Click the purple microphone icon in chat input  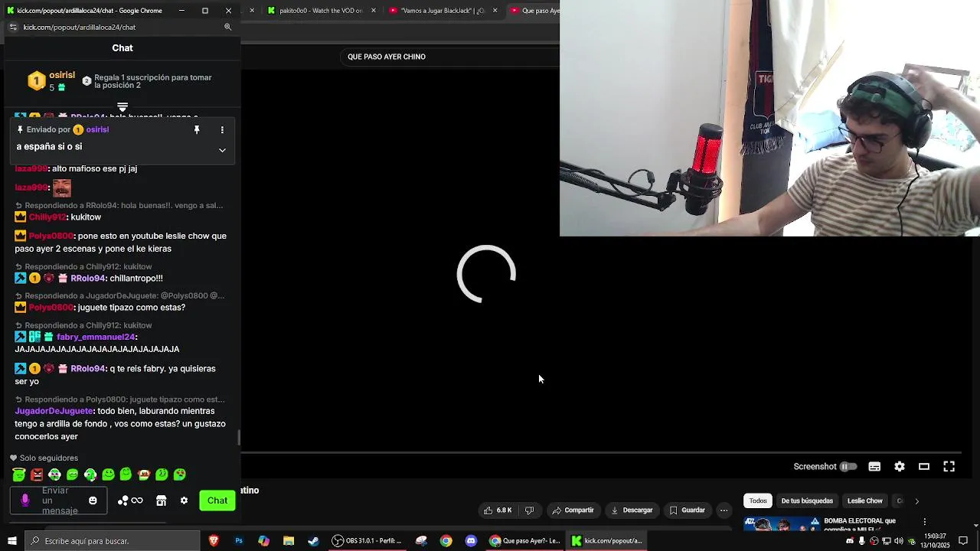[25, 500]
